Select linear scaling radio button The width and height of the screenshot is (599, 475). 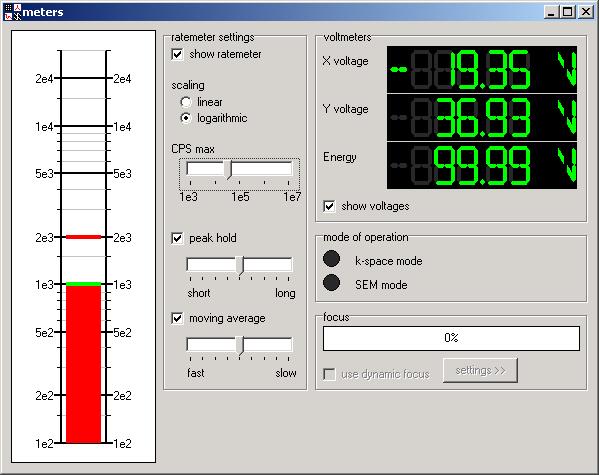coord(186,102)
